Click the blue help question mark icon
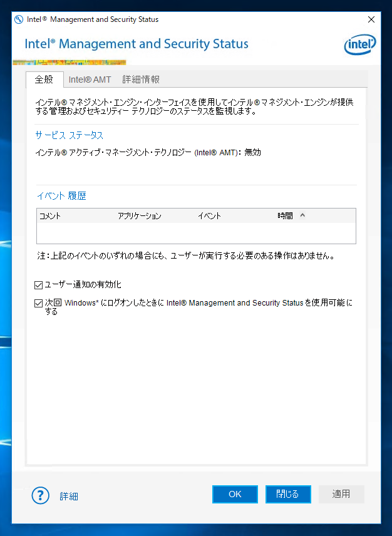392x536 pixels. tap(40, 495)
